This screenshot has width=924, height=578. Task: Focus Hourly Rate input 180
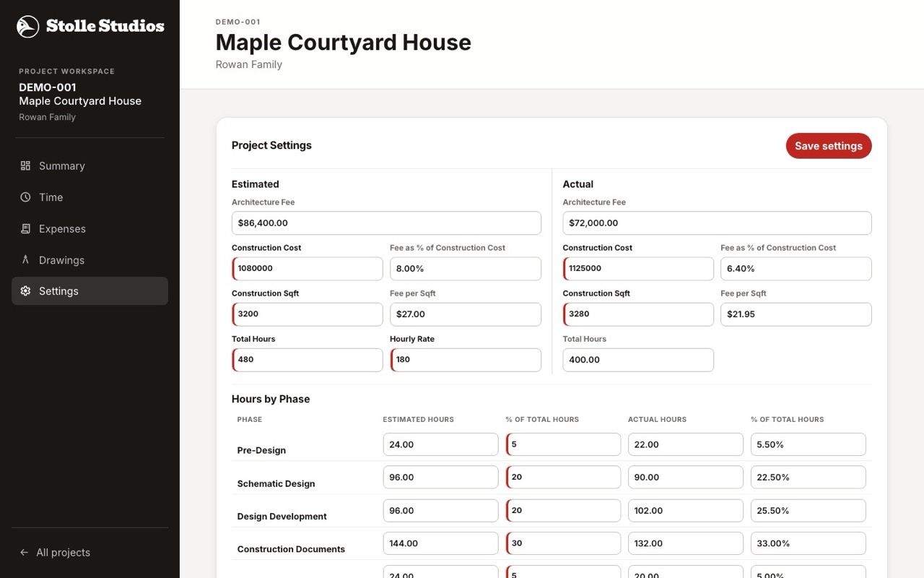click(x=466, y=360)
